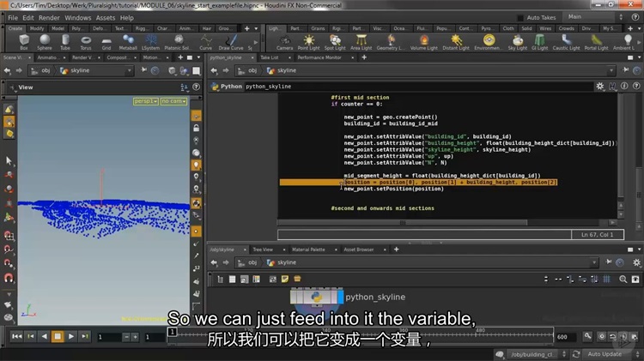Open the Main take dropdown
The width and height of the screenshot is (644, 361).
[x=595, y=17]
